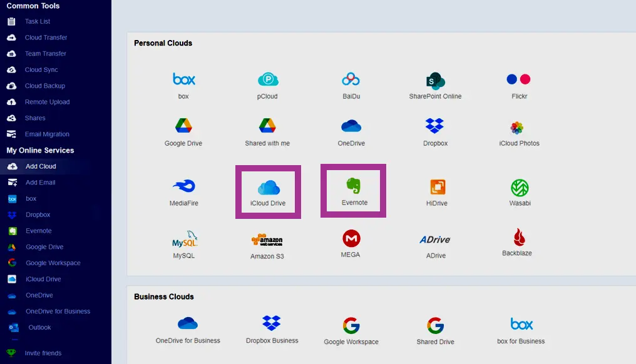Viewport: 636px width, 364px height.
Task: Open OneDrive for Business account in sidebar
Action: point(58,311)
